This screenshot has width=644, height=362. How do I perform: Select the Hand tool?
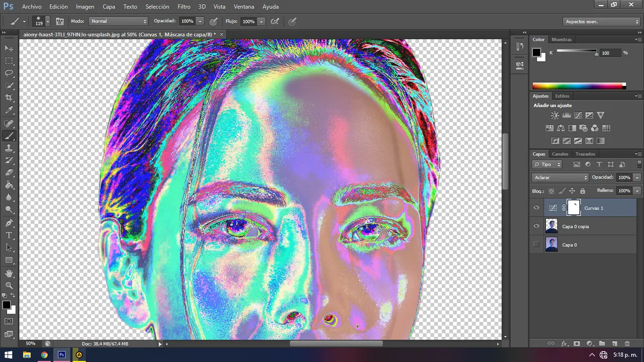tap(9, 274)
